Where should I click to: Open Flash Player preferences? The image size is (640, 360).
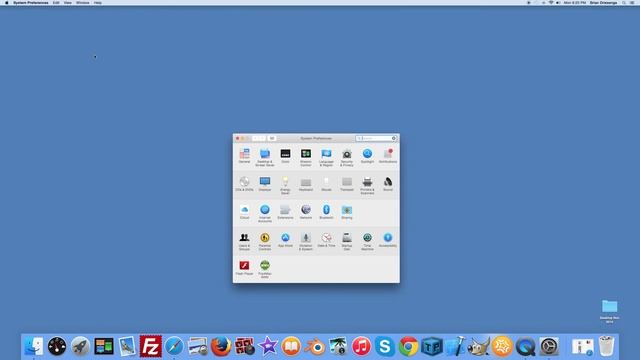click(244, 268)
